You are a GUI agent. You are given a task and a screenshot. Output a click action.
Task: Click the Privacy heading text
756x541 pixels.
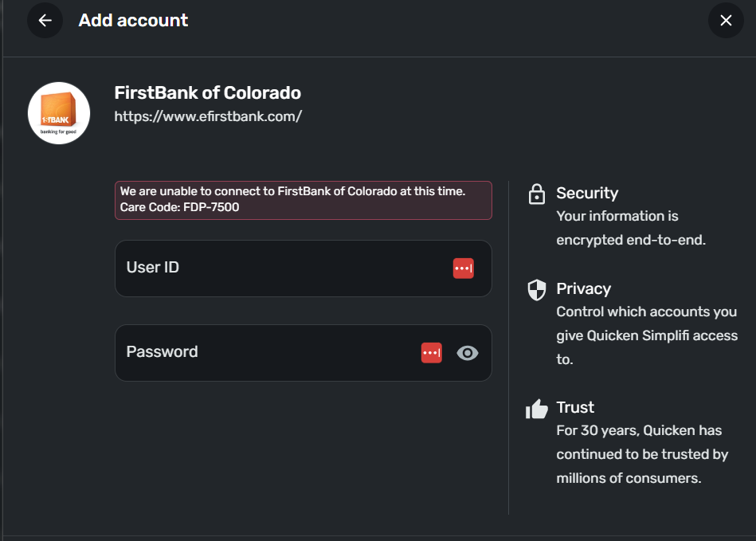point(583,288)
